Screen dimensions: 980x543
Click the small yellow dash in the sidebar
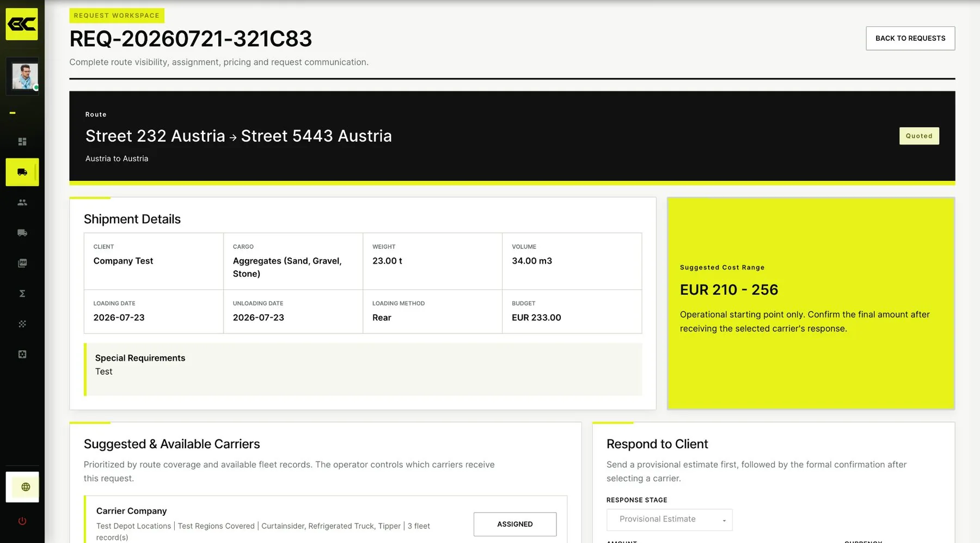(x=13, y=113)
